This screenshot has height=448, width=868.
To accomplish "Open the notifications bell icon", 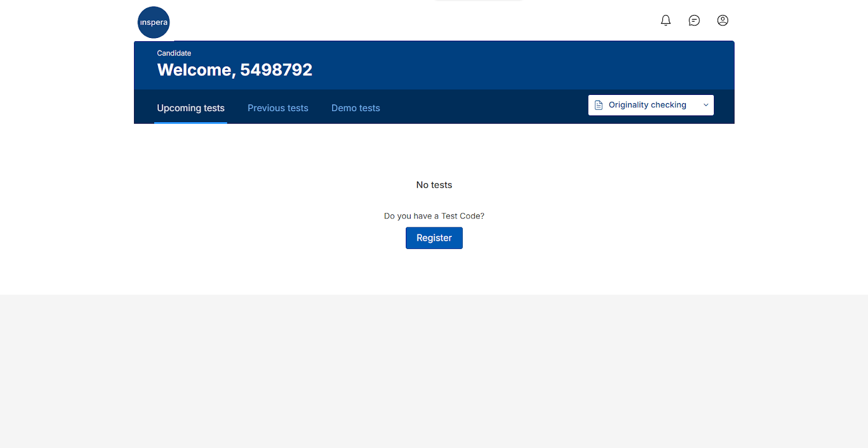I will pyautogui.click(x=666, y=21).
